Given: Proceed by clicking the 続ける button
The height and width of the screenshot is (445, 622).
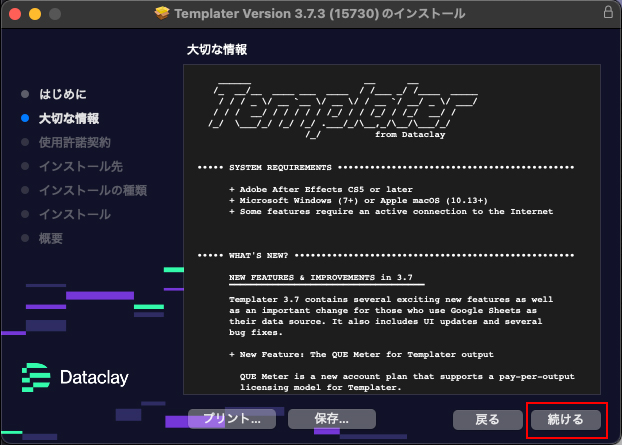Looking at the screenshot, I should [566, 419].
